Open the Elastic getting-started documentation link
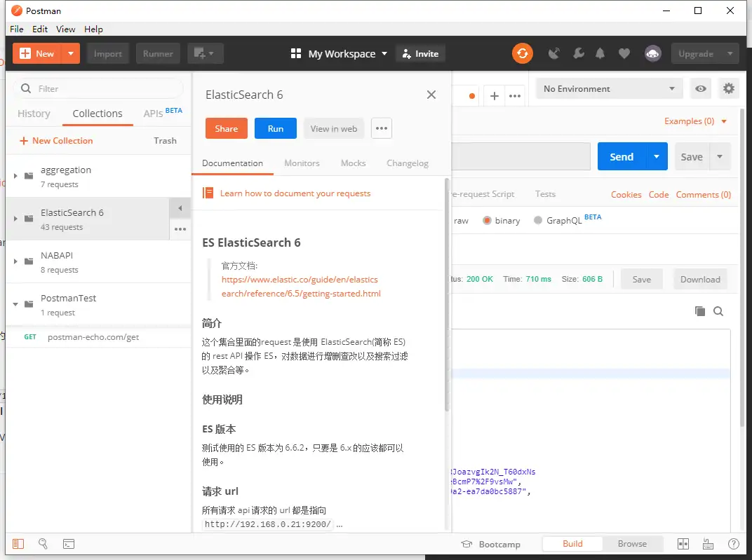Viewport: 752px width, 560px height. [x=301, y=286]
